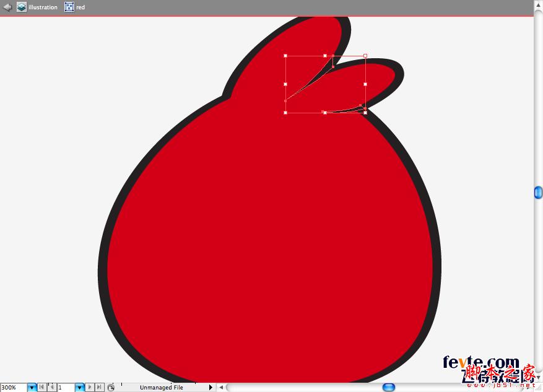Click the bounding box top-middle handle
The height and width of the screenshot is (392, 543).
pyautogui.click(x=325, y=56)
